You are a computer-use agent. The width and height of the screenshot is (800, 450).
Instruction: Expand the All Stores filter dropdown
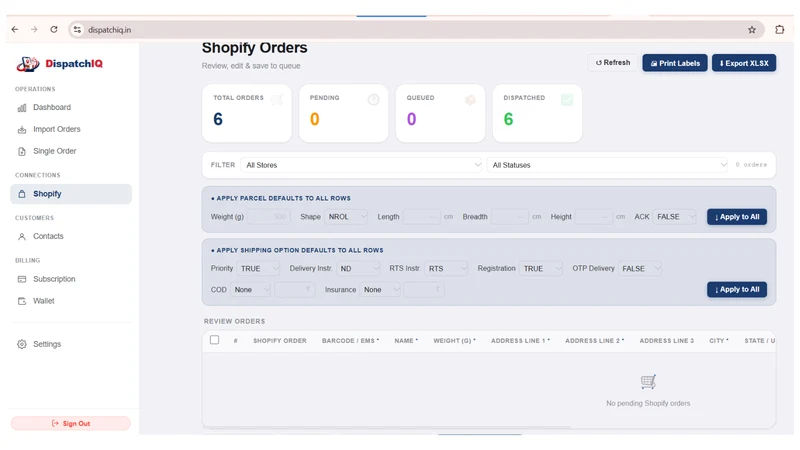tap(361, 165)
